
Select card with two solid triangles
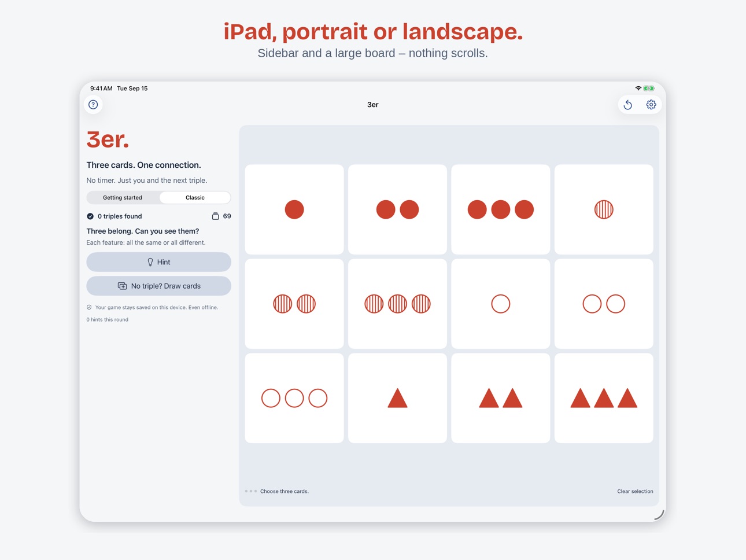click(x=501, y=398)
